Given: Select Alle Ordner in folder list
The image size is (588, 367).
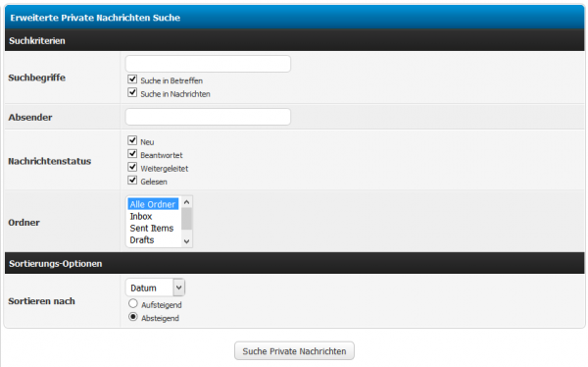Looking at the screenshot, I should (x=153, y=204).
